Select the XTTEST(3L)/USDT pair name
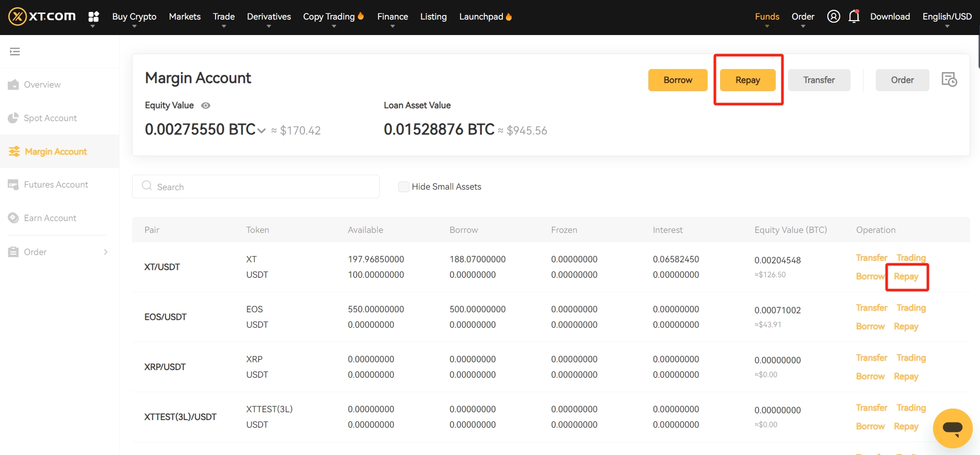 click(x=181, y=417)
